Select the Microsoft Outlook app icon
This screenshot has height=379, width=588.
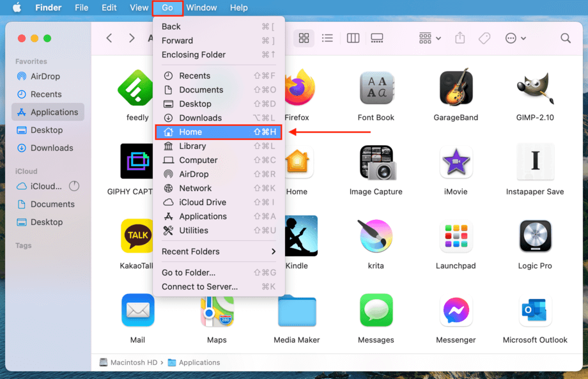535,311
